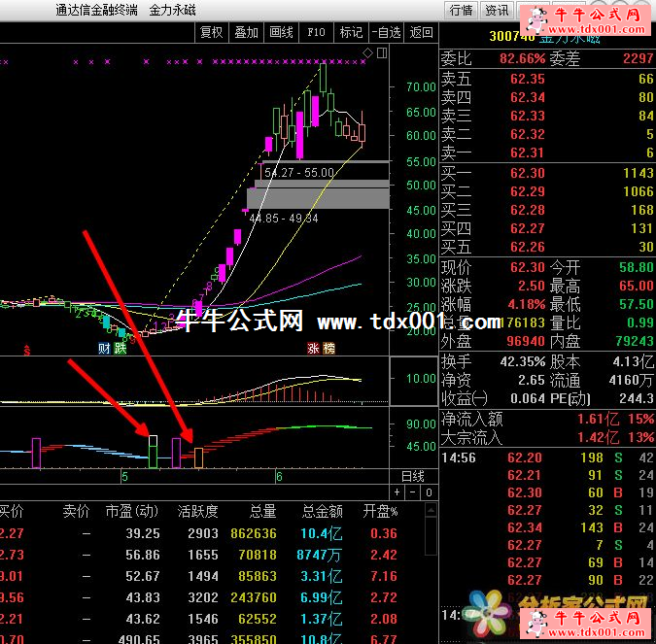Click the 复权 toolbar button
Viewport: 656px width, 644px height.
[211, 33]
